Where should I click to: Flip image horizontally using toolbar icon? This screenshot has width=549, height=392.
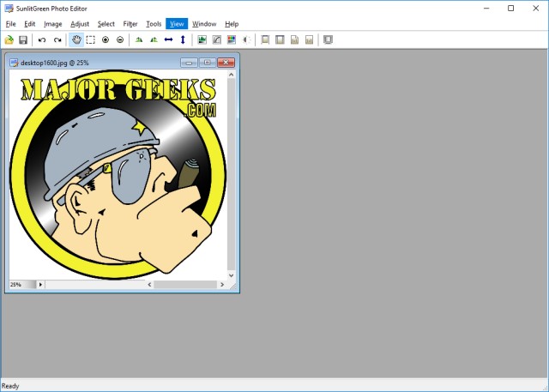168,39
